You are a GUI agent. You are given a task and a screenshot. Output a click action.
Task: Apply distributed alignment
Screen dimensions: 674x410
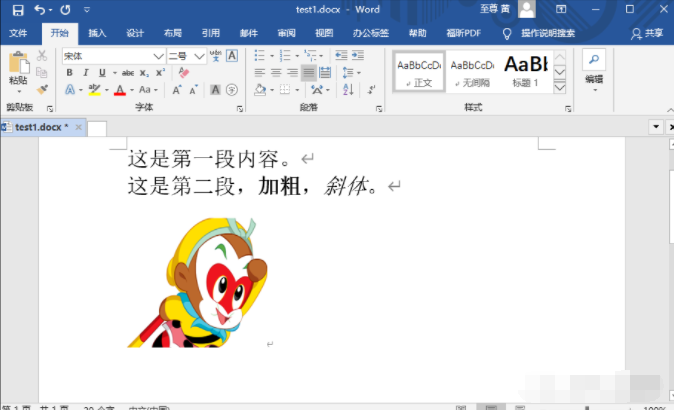[x=325, y=73]
